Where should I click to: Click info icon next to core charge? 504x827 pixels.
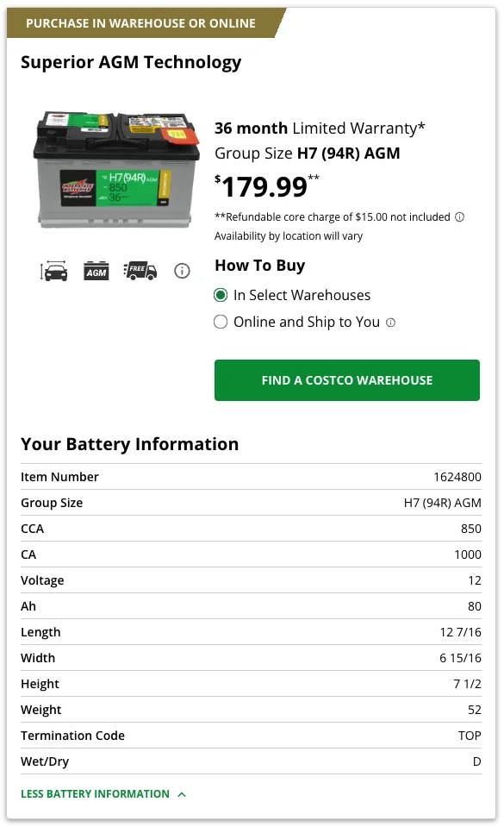pyautogui.click(x=460, y=217)
